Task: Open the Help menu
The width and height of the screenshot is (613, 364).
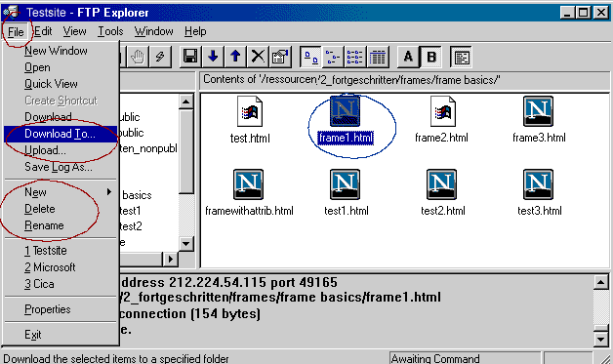Action: click(x=195, y=31)
